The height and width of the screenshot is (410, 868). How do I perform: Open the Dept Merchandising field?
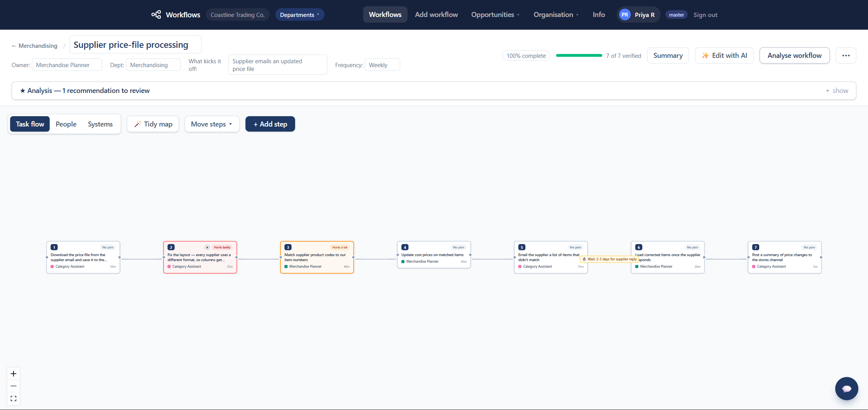153,65
